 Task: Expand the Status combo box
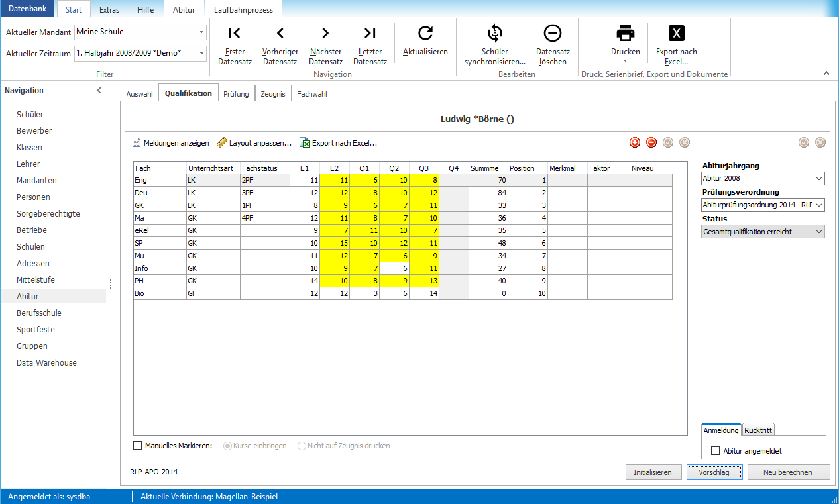tap(763, 232)
